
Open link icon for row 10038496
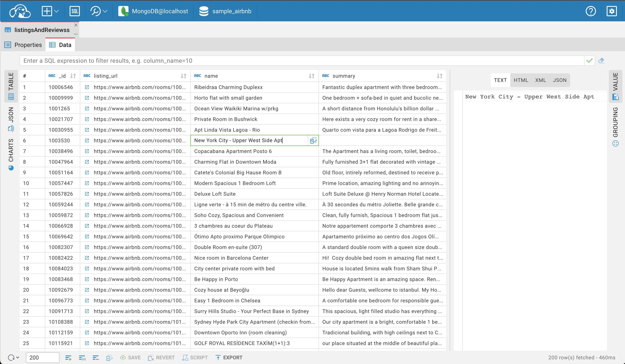[87, 151]
